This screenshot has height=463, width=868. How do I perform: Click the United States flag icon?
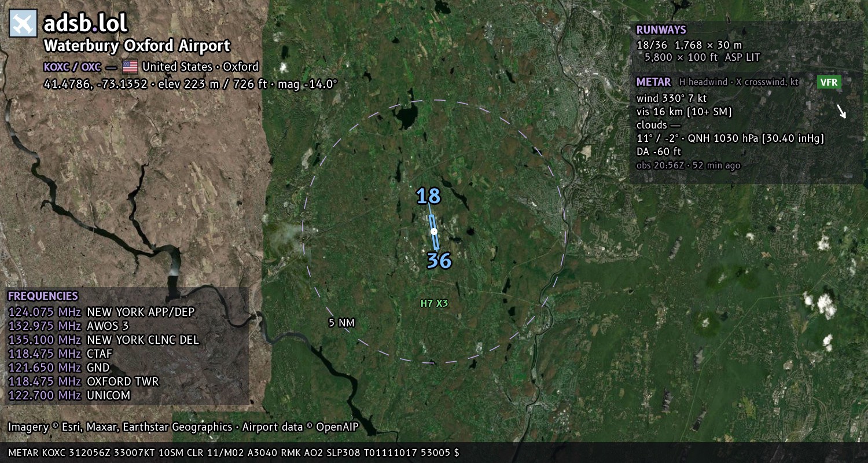(130, 67)
